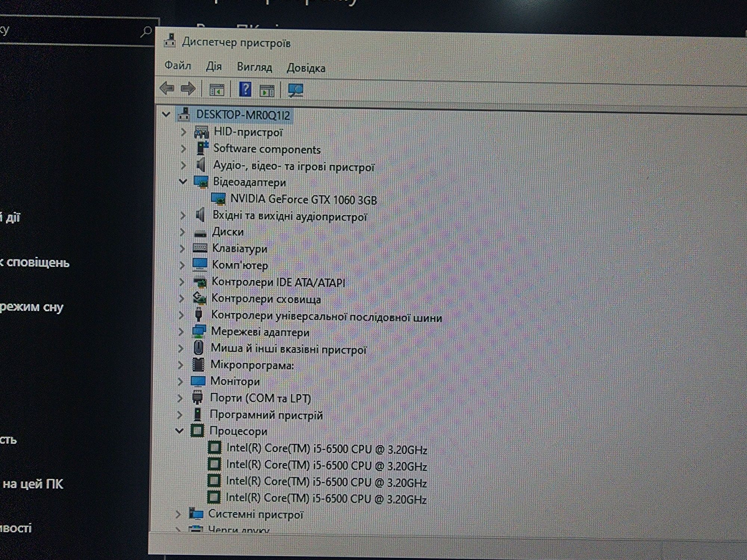Screen dimensions: 747x560
Task: Expand the Системні пристрої node
Action: [178, 514]
